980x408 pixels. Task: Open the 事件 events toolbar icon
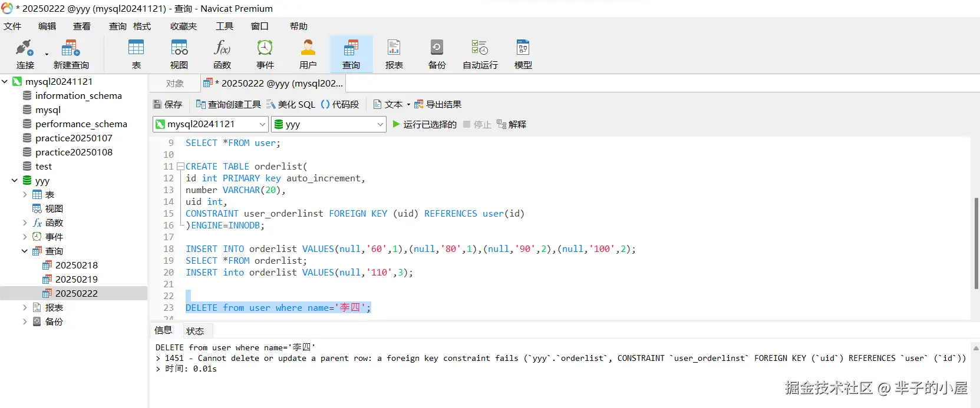(x=265, y=54)
